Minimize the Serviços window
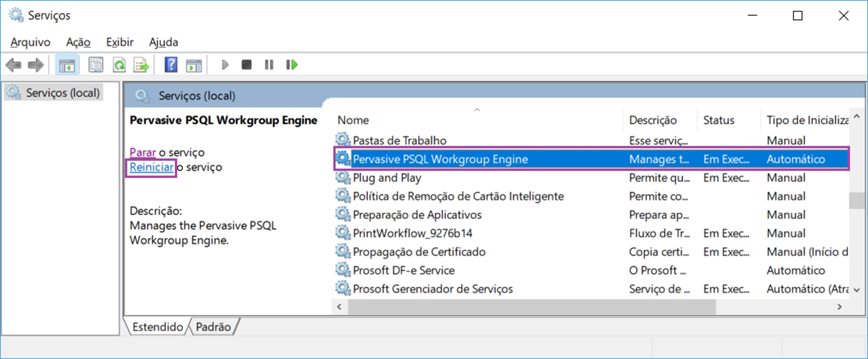The image size is (868, 359). click(x=752, y=15)
